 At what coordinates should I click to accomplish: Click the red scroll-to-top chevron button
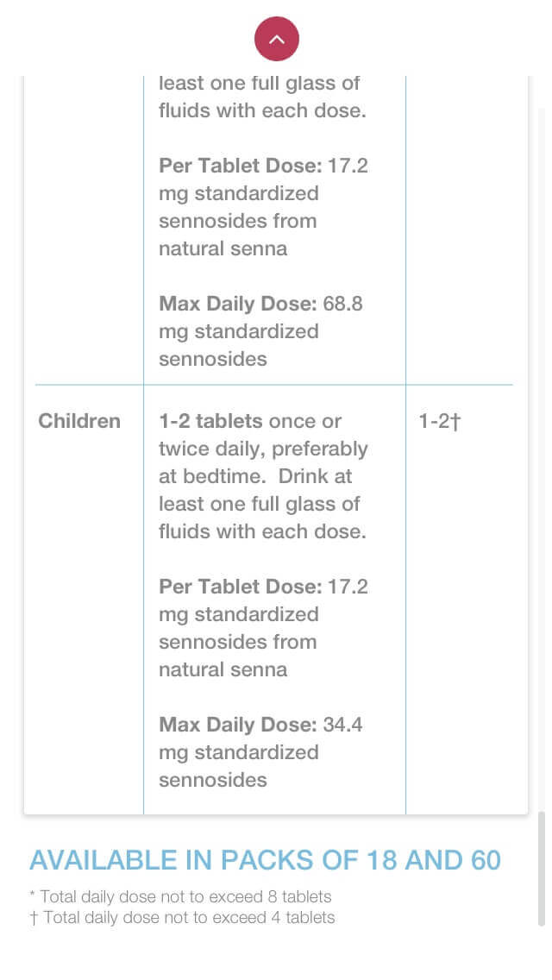click(276, 39)
